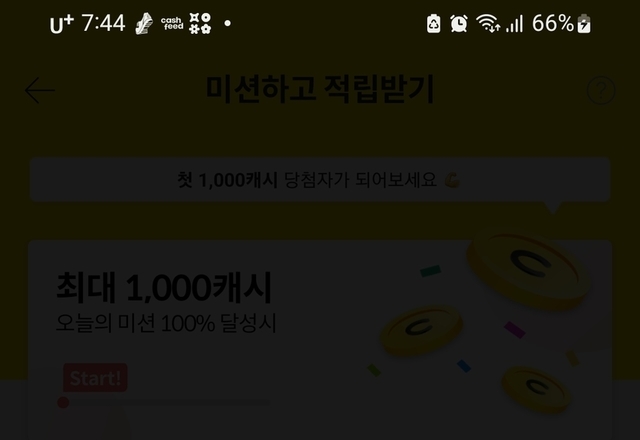
Task: Tap the Wi-Fi signal icon
Action: (x=488, y=23)
